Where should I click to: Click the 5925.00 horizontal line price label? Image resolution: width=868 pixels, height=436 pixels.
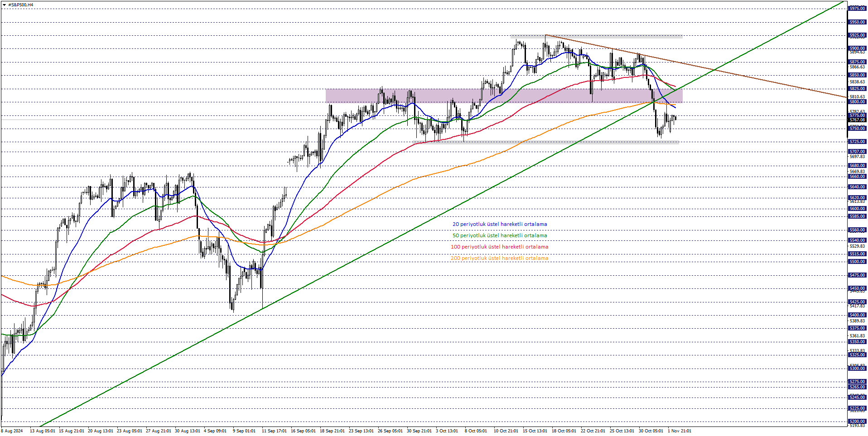pyautogui.click(x=857, y=35)
